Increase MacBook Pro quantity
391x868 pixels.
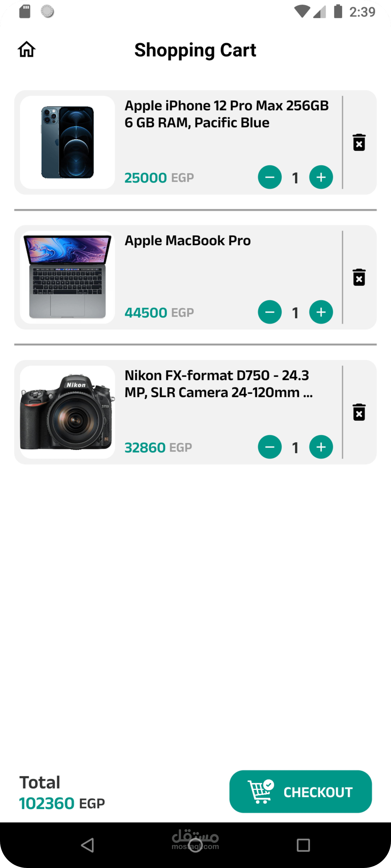point(321,312)
